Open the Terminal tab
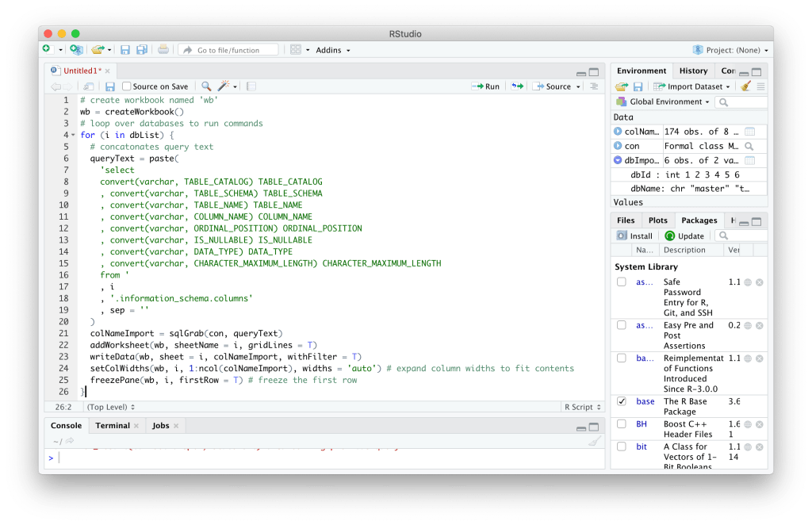Viewport: 812px width, 525px height. pos(113,426)
